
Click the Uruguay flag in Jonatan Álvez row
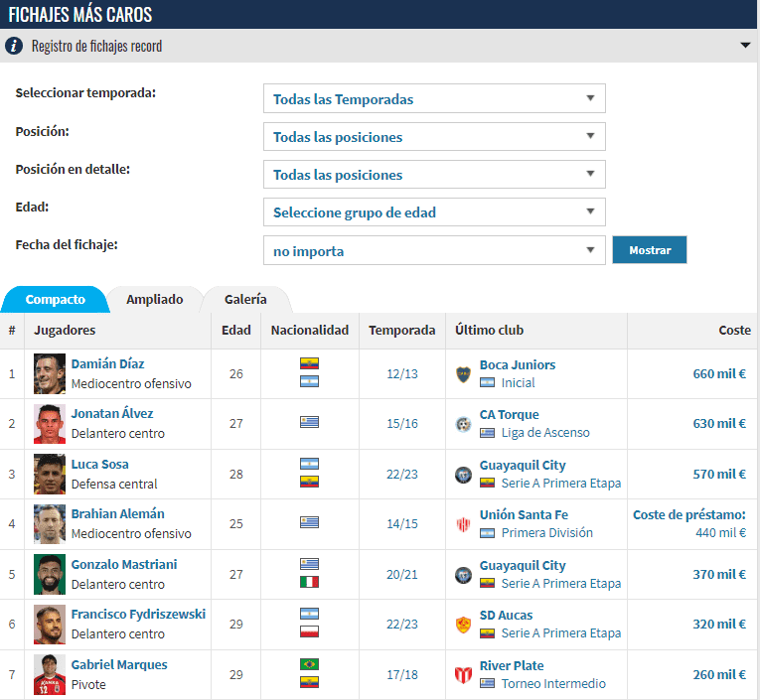tap(309, 422)
